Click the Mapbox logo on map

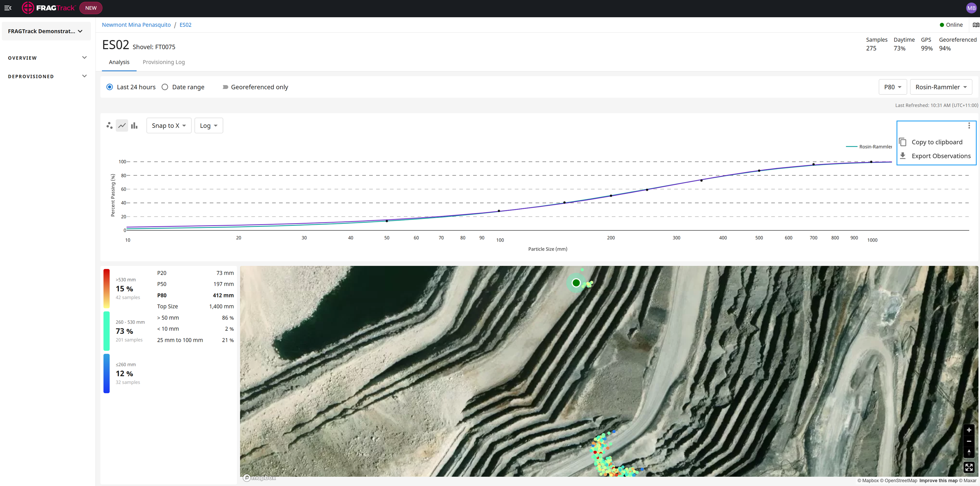click(x=260, y=478)
